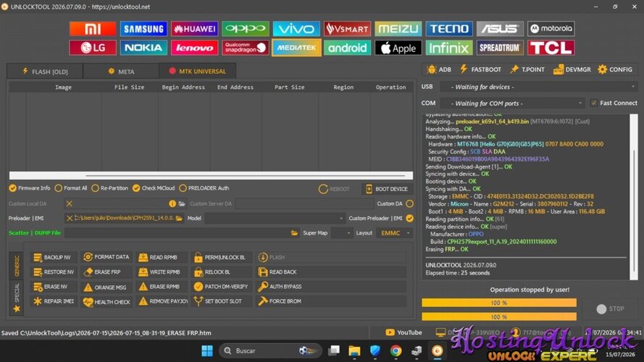Open the Layout EMMC dropdown
The height and width of the screenshot is (362, 644).
click(x=394, y=232)
